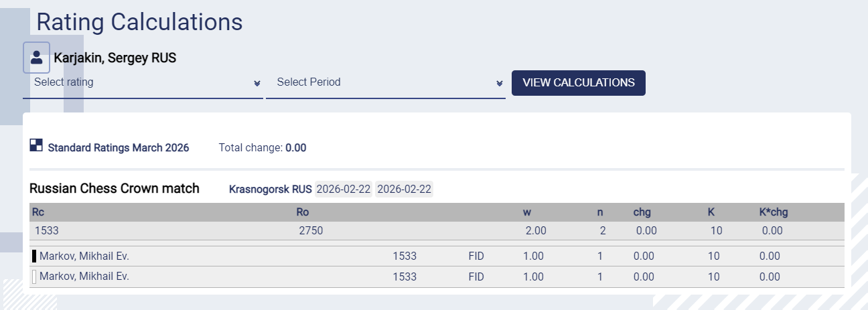868x310 pixels.
Task: Click the Karjakin, Sergey RUS player name
Action: coord(115,58)
